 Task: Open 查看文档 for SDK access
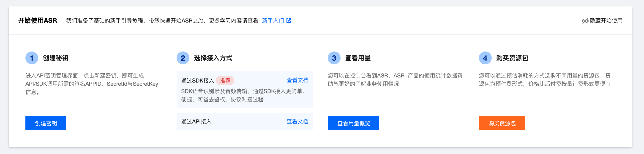[297, 80]
